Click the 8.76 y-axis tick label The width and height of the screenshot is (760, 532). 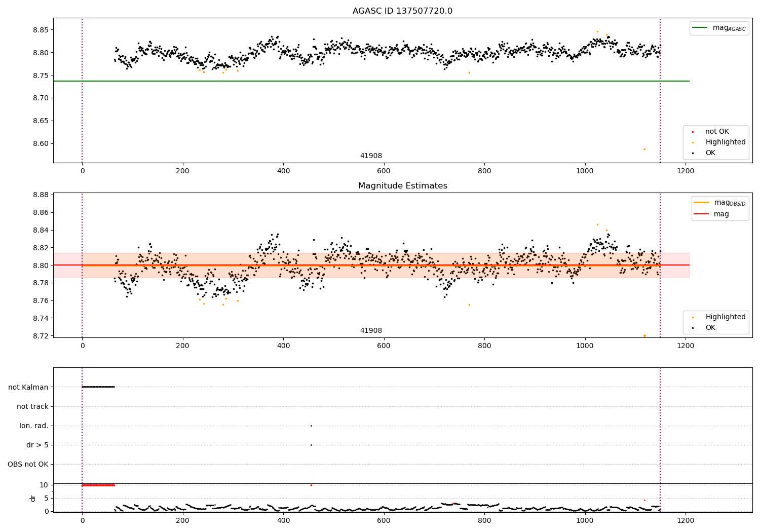coord(41,301)
